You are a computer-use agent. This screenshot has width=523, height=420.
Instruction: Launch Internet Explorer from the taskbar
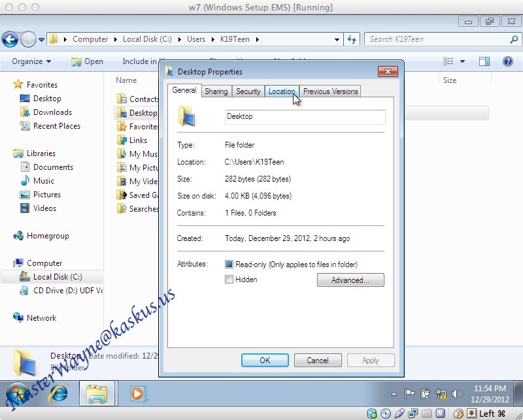point(59,394)
